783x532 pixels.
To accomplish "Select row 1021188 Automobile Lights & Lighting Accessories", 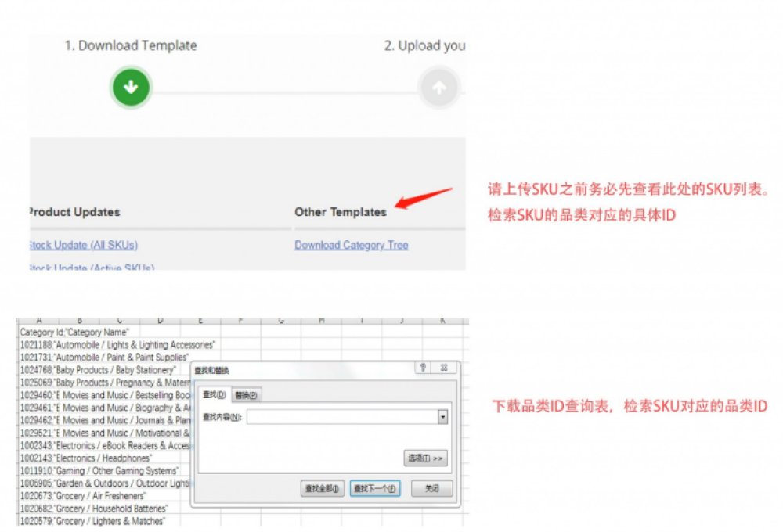I will (x=117, y=345).
